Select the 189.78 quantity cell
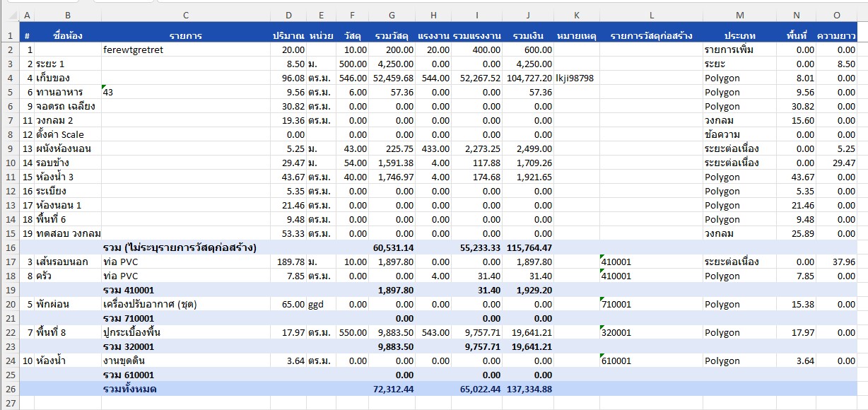The width and height of the screenshot is (868, 410). click(x=288, y=262)
